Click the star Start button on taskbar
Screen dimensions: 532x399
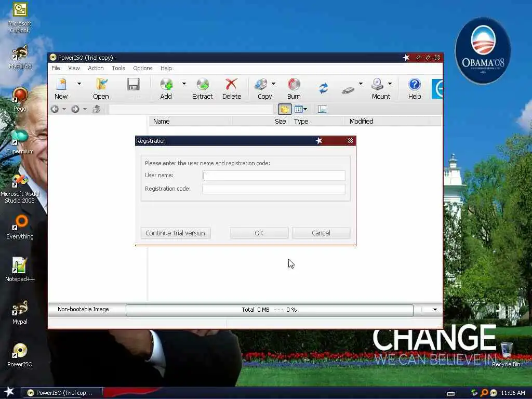pos(9,392)
